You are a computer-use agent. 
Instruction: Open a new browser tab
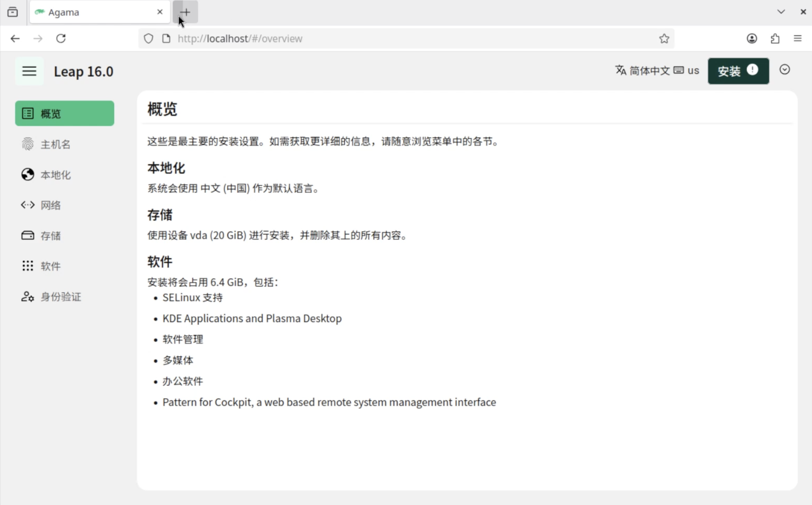pos(186,12)
